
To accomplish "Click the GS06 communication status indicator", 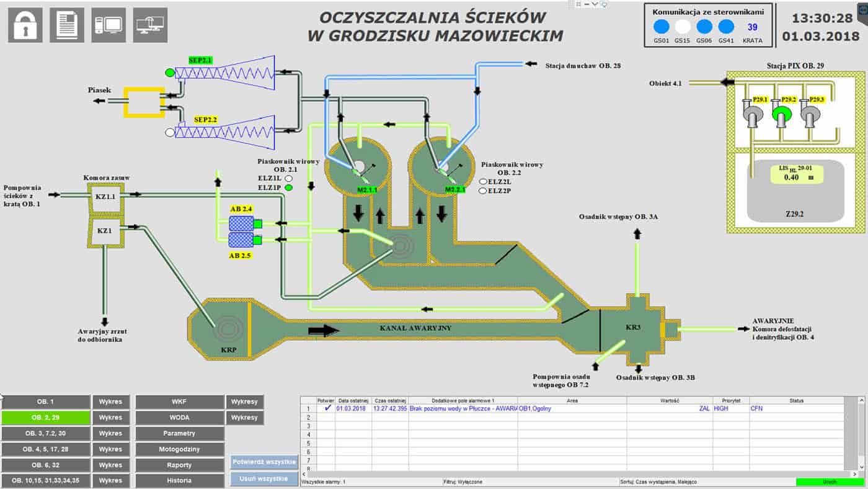I will click(x=704, y=27).
